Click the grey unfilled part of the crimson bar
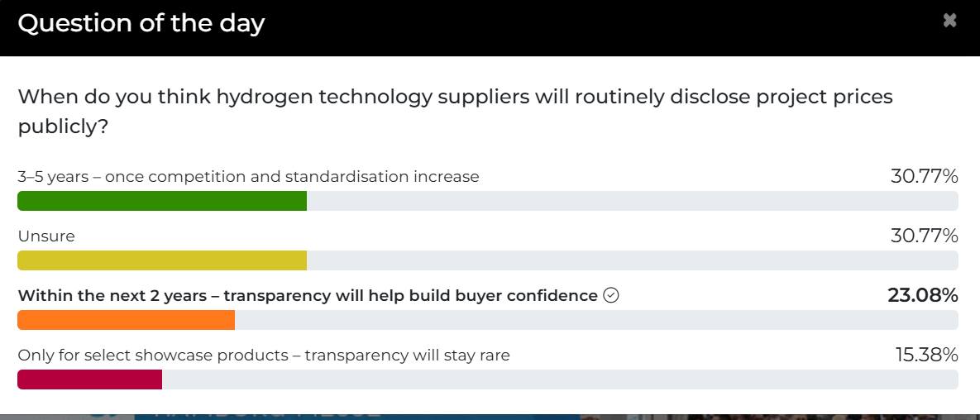This screenshot has height=420, width=980. point(559,379)
